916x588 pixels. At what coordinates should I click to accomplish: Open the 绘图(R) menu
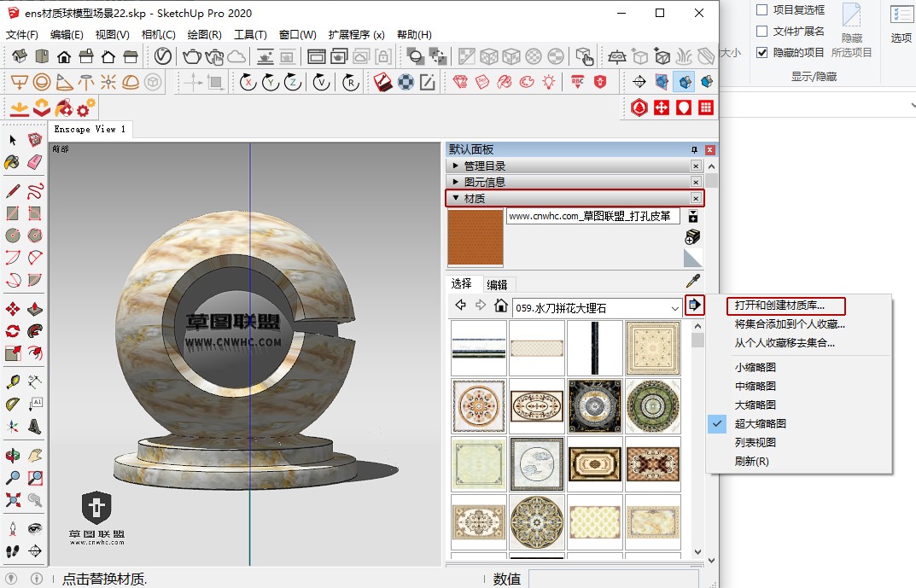[x=205, y=34]
